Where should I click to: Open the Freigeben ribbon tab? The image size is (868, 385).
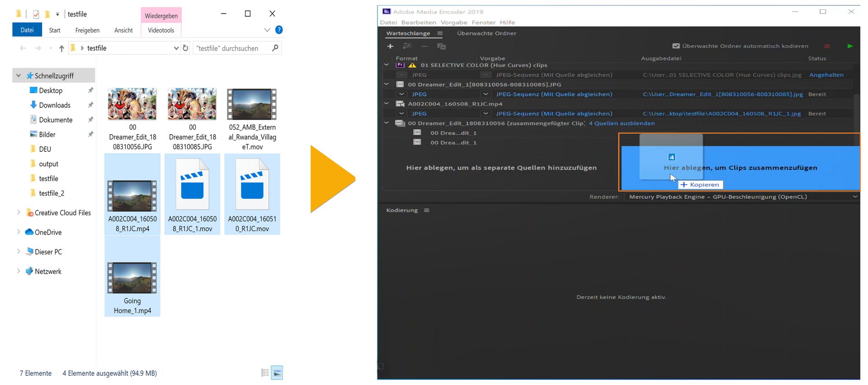click(87, 30)
